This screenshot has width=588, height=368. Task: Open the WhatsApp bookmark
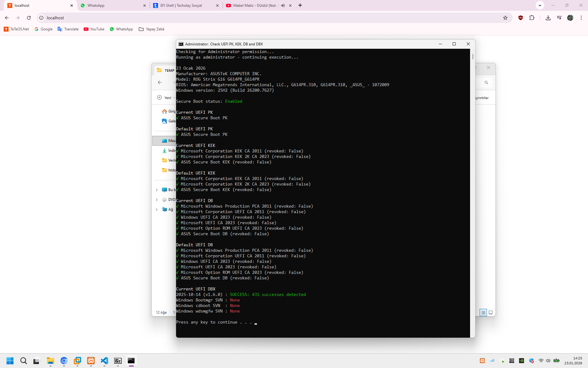pyautogui.click(x=121, y=29)
